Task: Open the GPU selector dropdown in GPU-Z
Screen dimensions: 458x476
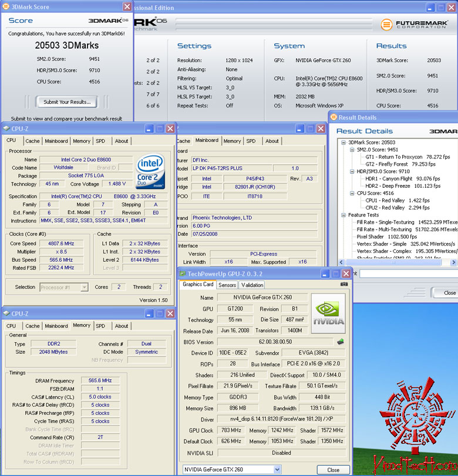Action: [x=277, y=470]
